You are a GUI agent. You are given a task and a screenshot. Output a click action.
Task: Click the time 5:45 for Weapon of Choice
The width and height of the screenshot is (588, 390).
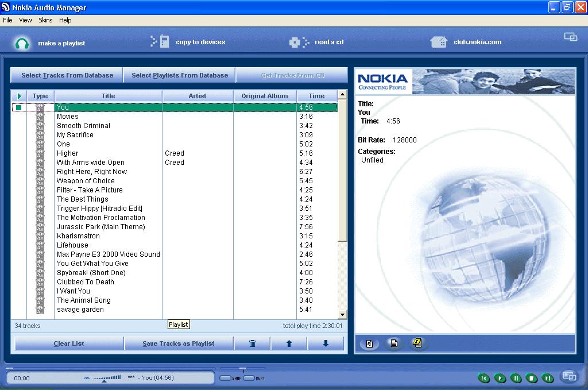(306, 181)
